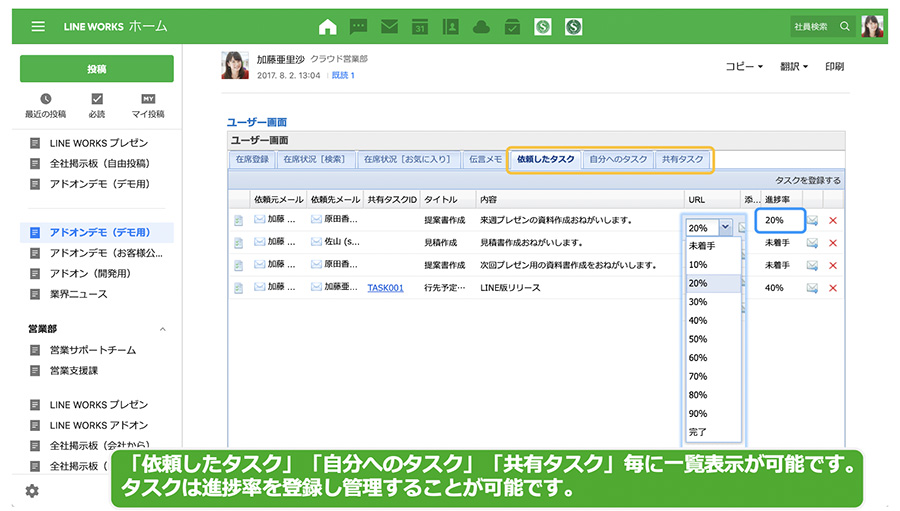
Task: Open 業界ニュース board
Action: click(78, 295)
